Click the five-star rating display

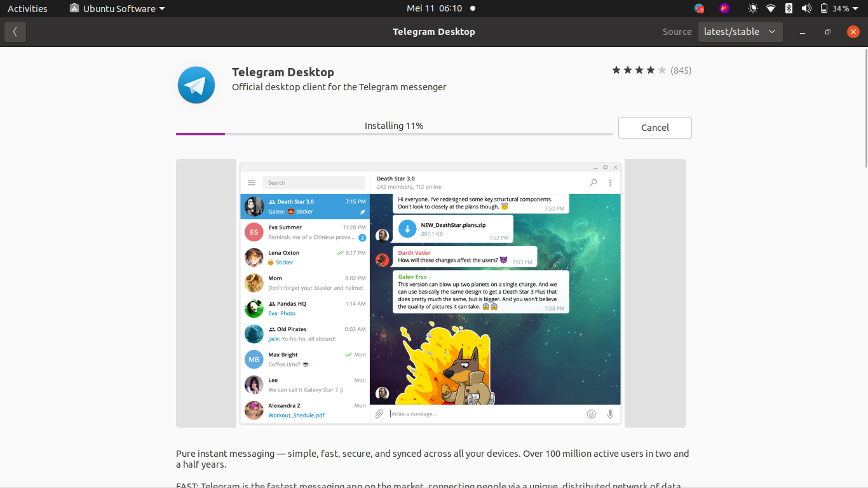click(639, 71)
